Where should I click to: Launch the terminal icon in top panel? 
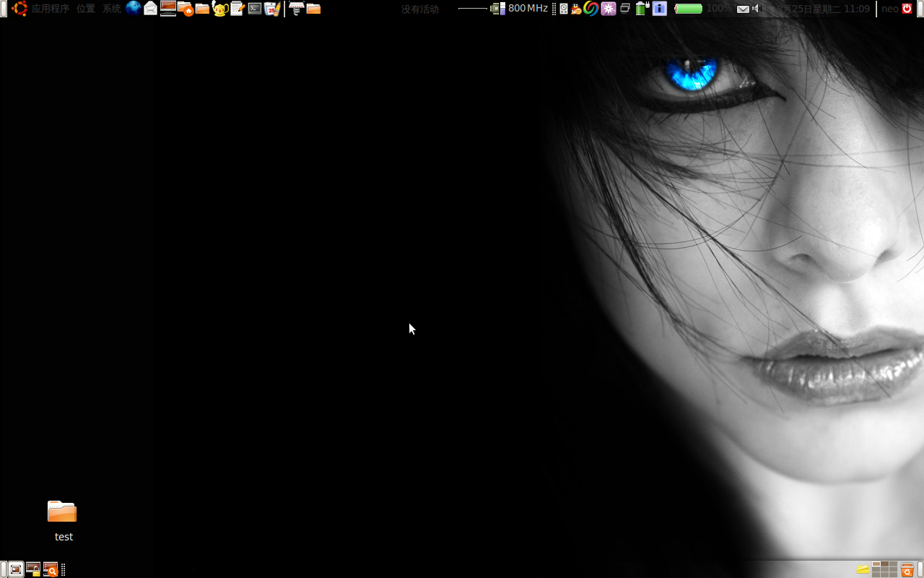255,9
